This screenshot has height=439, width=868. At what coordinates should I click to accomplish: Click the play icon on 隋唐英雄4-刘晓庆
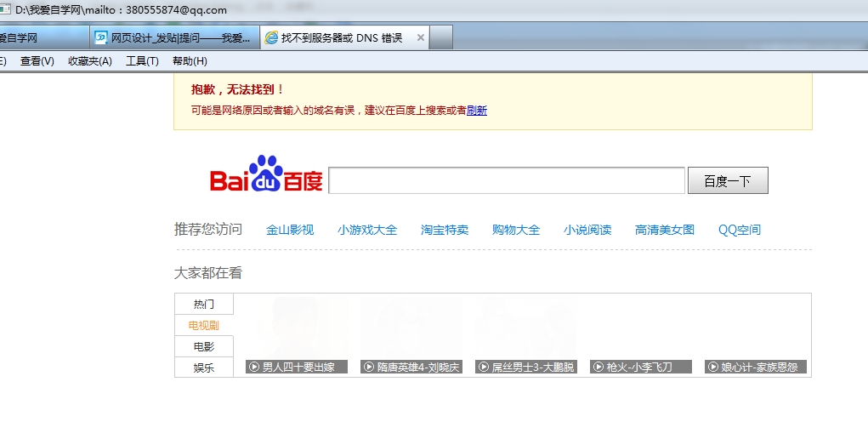point(369,367)
